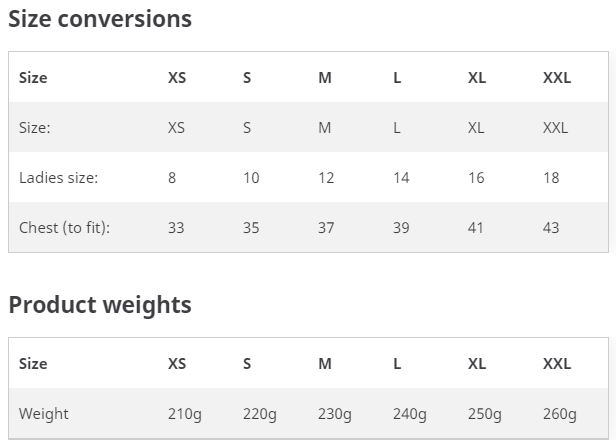Screen dimensions: 616x448
Task: Select chest measurement 37
Action: click(326, 228)
